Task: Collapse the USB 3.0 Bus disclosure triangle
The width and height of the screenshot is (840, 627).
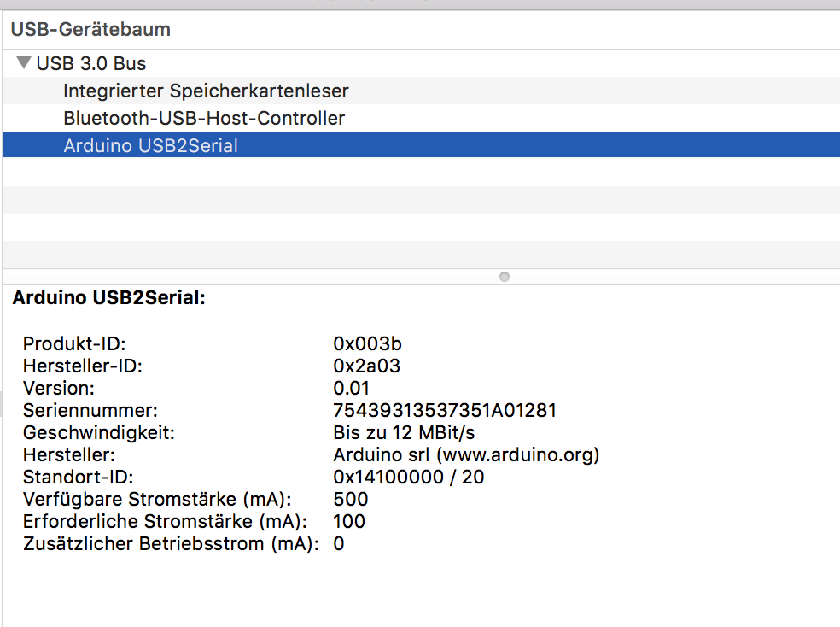Action: [24, 62]
